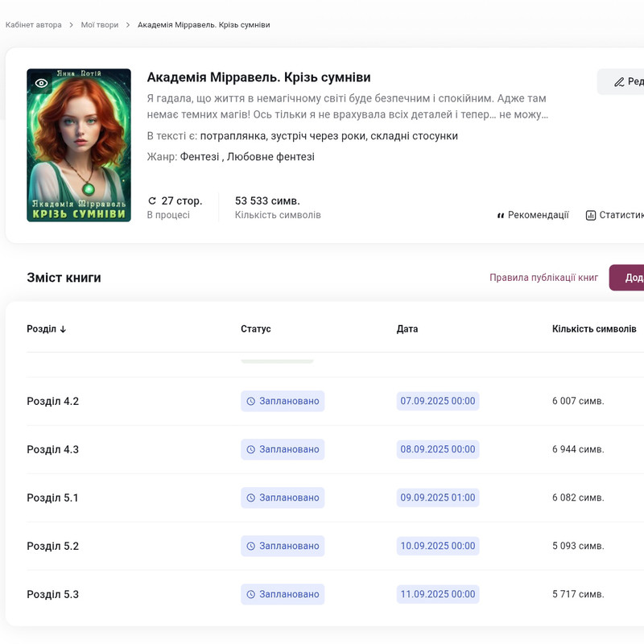Click the 5 093 симв. value

point(578,547)
